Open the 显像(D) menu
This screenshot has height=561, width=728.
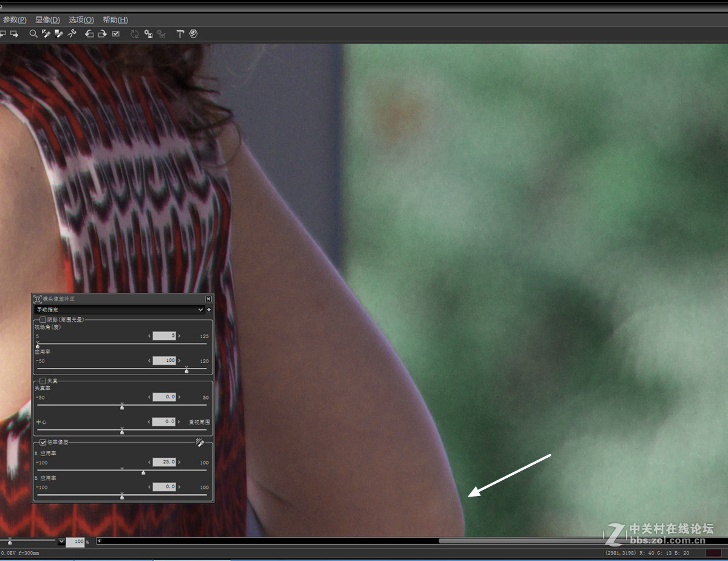pyautogui.click(x=47, y=20)
